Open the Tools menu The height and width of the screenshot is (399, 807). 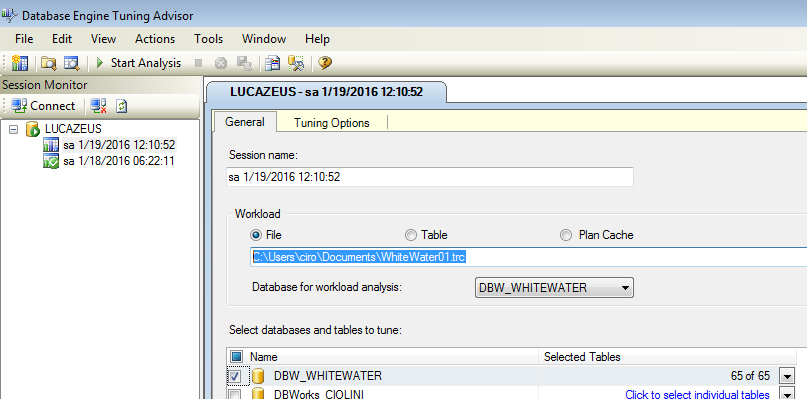tap(208, 39)
